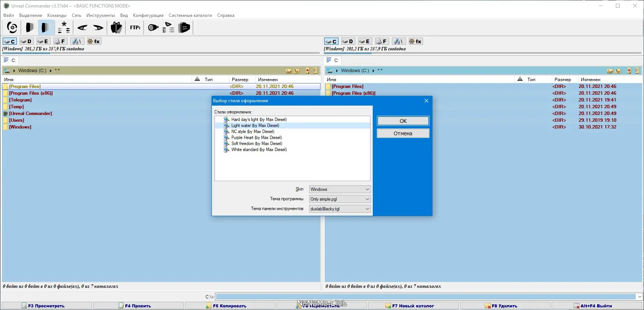Click F3 Просмотреть button
This screenshot has height=310, width=644.
point(46,306)
